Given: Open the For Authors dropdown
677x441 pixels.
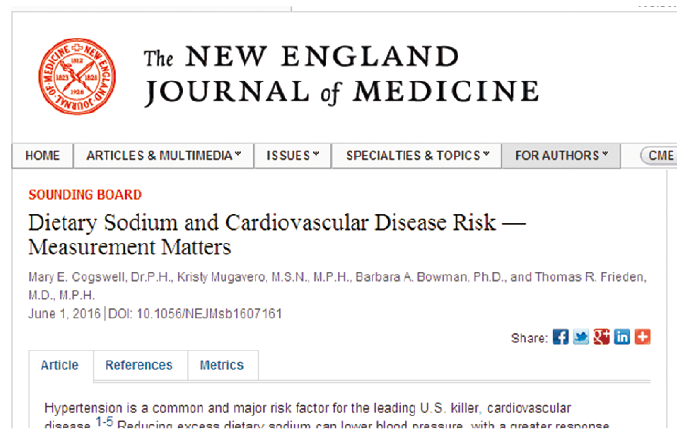Looking at the screenshot, I should [562, 156].
